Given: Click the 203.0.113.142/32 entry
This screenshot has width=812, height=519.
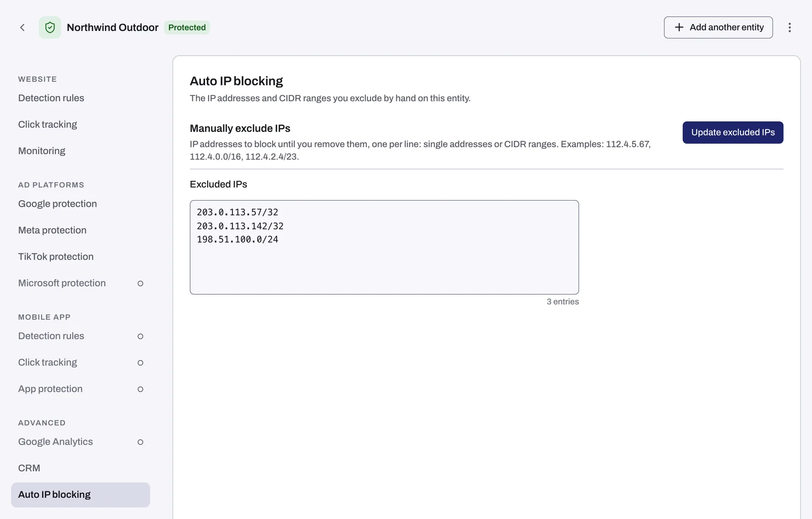Looking at the screenshot, I should pyautogui.click(x=240, y=226).
